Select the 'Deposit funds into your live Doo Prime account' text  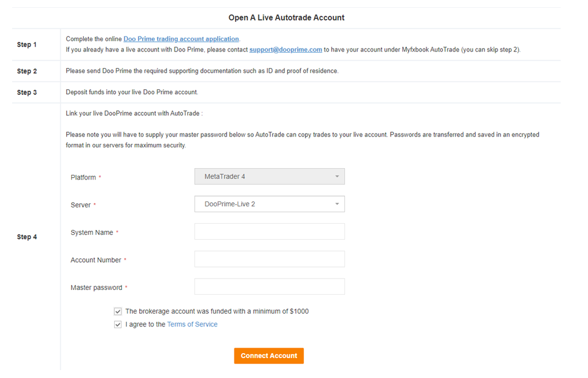click(x=132, y=92)
